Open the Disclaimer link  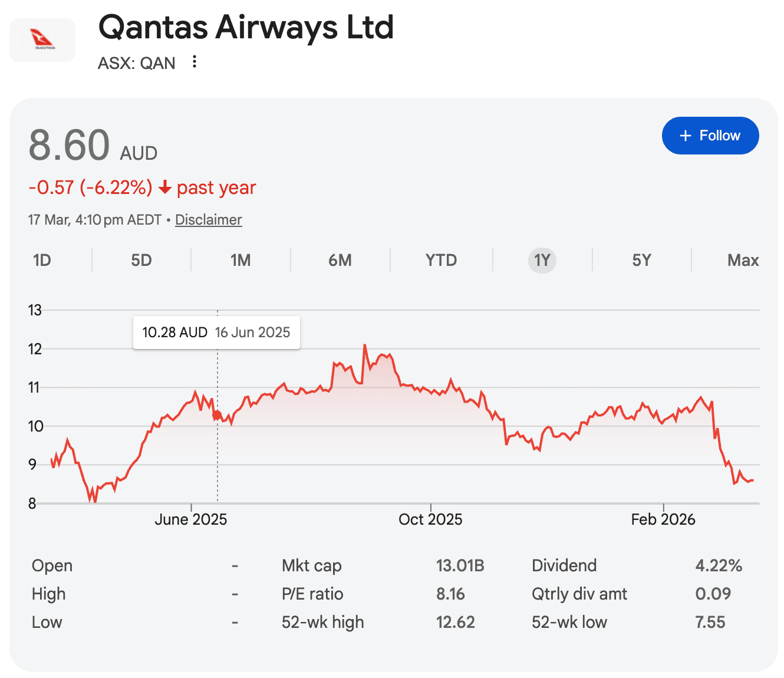pos(208,220)
